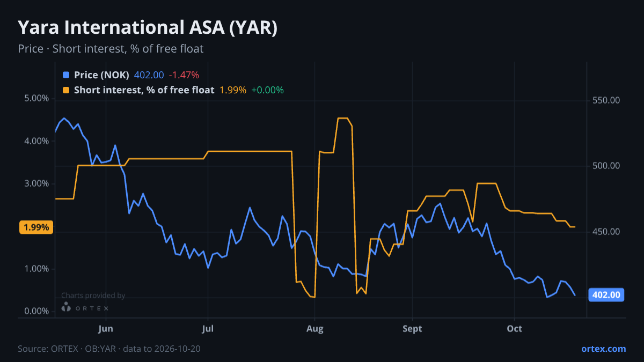The width and height of the screenshot is (644, 362).
Task: Click the +0.00% short interest change
Action: pos(267,90)
